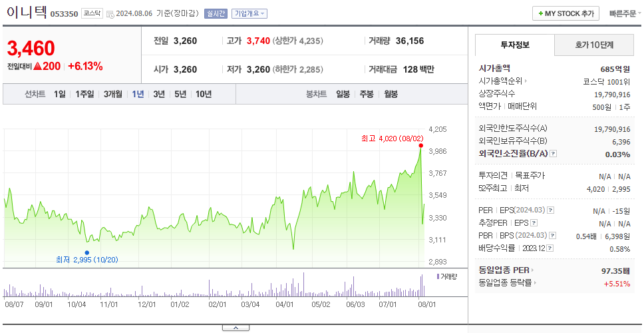Click the +5.51% sector change value

tap(617, 283)
